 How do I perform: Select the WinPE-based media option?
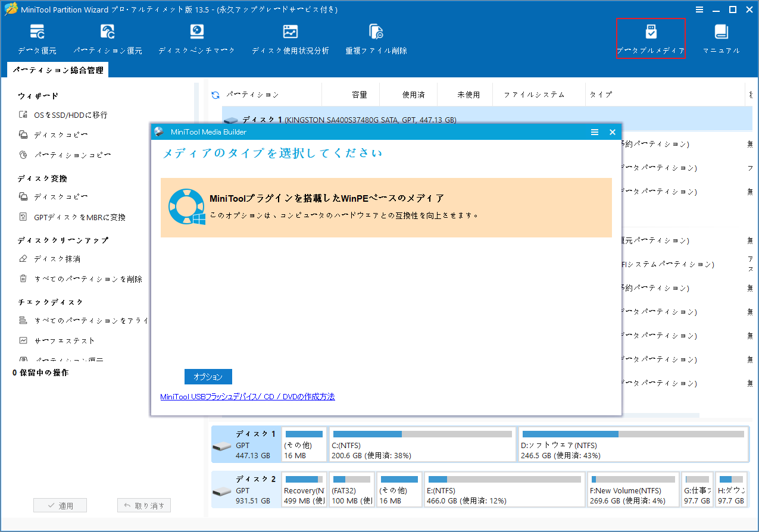pyautogui.click(x=385, y=208)
